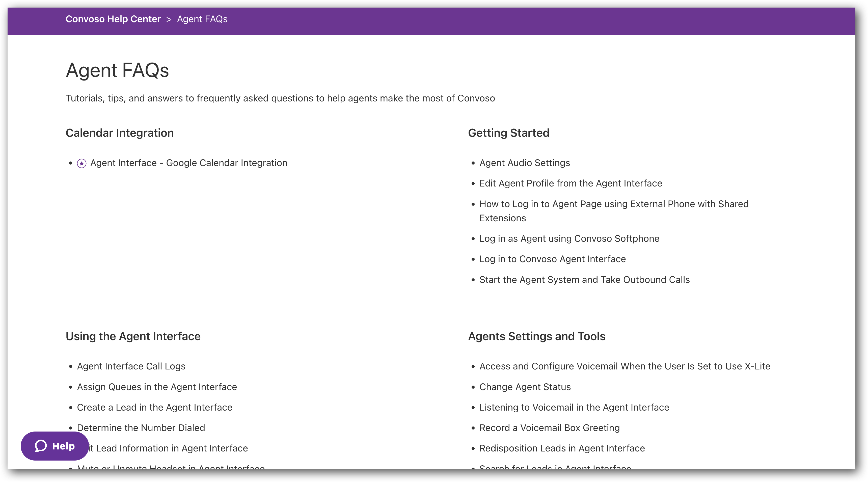Screen dimensions: 868x482
Task: Open Agent Interface Call Logs article
Action: 131,366
